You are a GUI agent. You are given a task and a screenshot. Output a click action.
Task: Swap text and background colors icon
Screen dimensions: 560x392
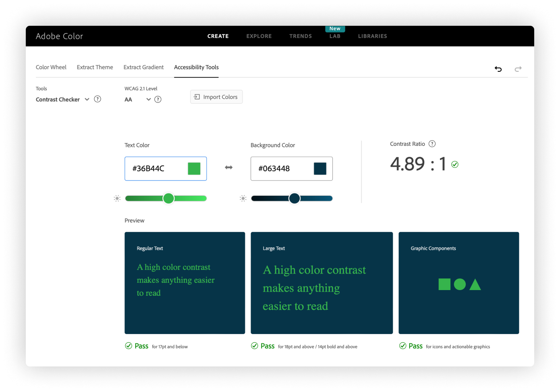(x=228, y=168)
